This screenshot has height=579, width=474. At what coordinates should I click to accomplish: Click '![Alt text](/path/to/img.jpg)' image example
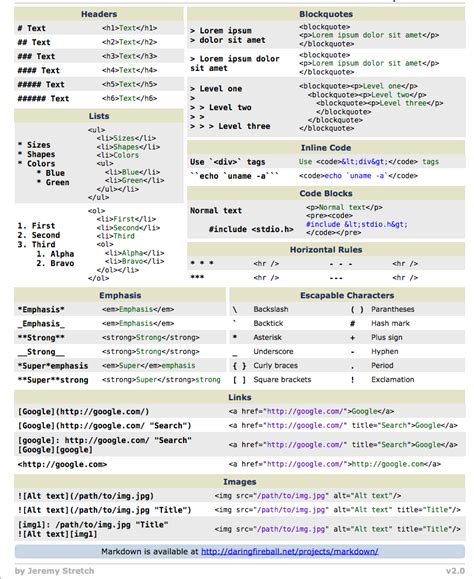(86, 496)
